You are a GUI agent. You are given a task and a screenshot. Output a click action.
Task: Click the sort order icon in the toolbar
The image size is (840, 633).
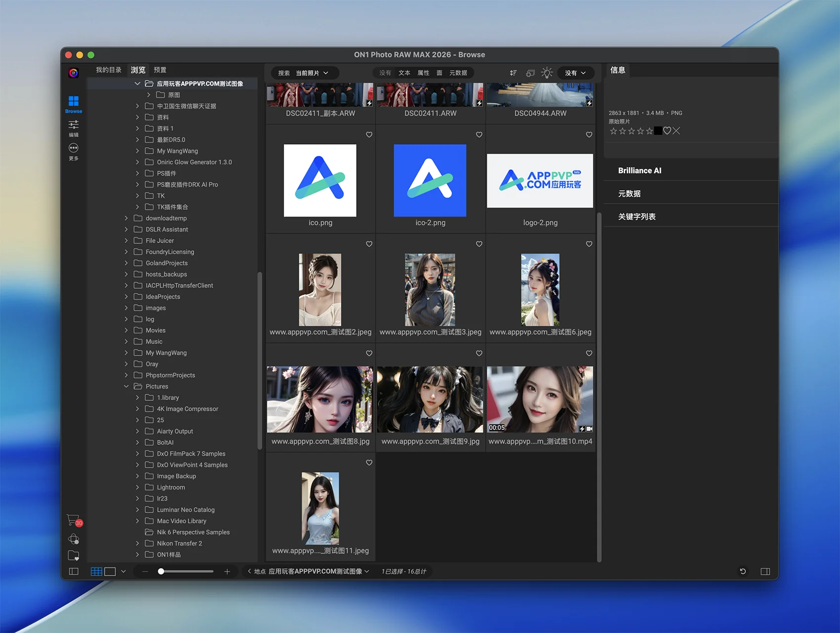[513, 73]
